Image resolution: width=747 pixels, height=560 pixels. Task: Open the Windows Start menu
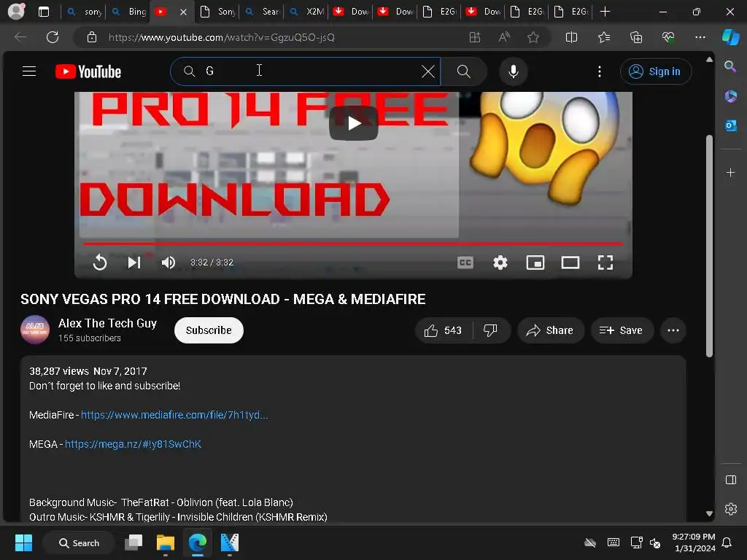click(23, 542)
